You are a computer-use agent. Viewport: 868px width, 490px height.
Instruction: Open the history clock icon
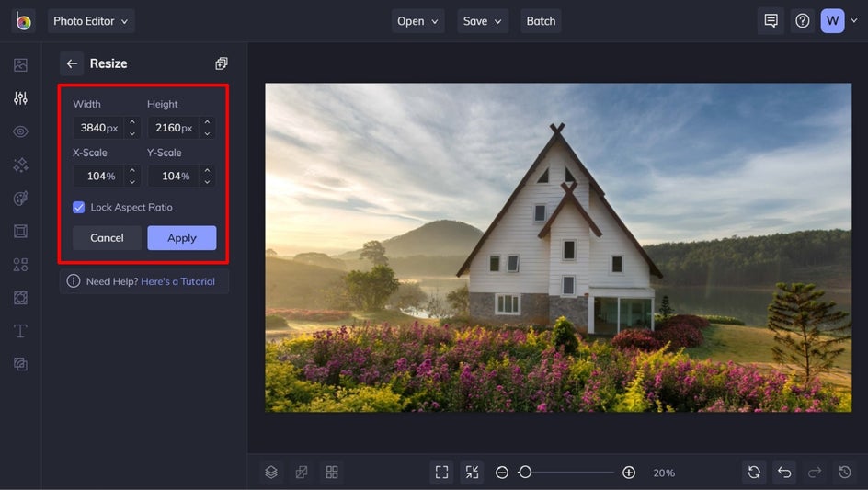pos(845,472)
